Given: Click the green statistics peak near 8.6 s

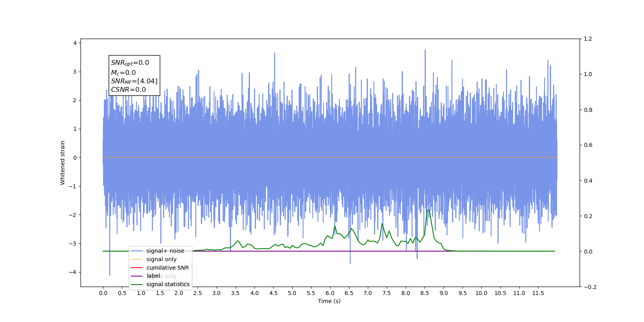Looking at the screenshot, I should pyautogui.click(x=429, y=210).
